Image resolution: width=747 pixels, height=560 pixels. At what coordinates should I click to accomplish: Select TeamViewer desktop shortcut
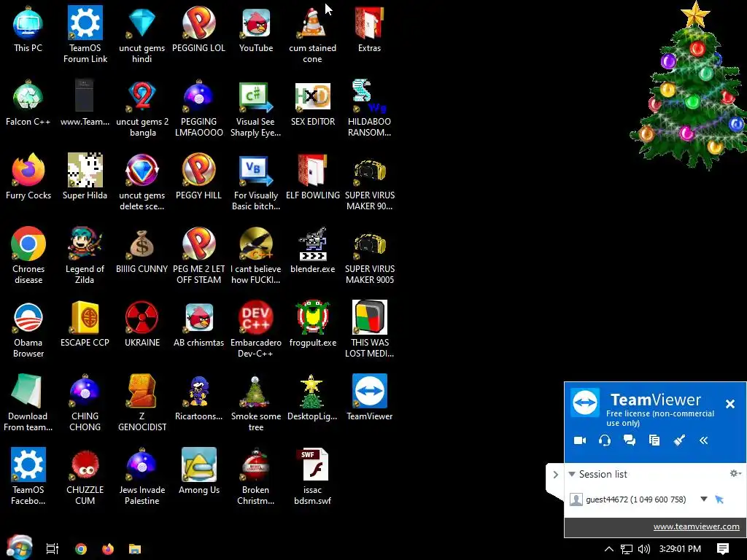tap(369, 397)
